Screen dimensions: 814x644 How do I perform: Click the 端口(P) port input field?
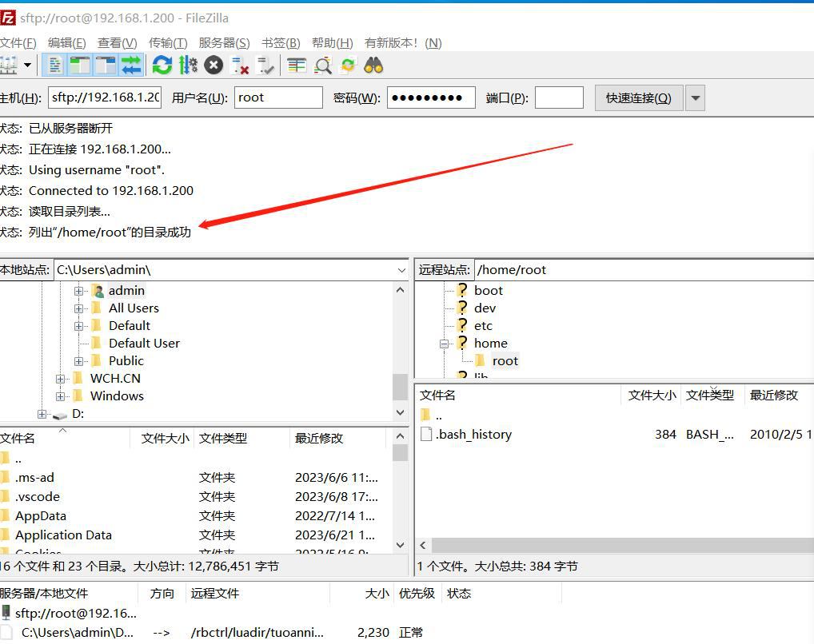[558, 98]
